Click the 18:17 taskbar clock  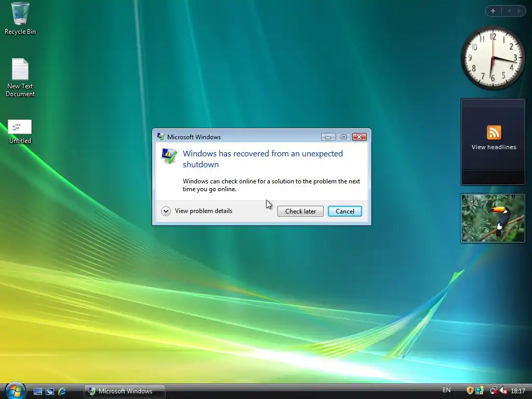518,391
